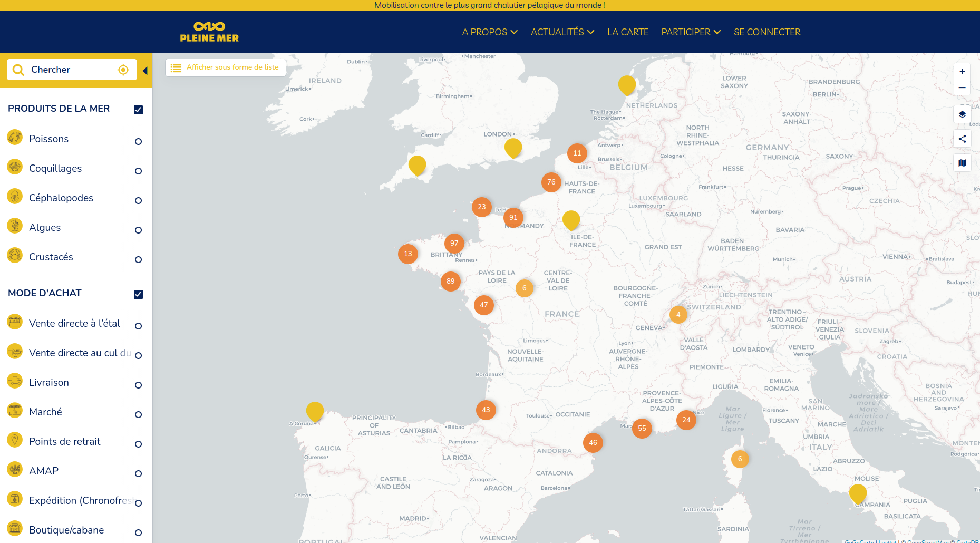Collapse the sidebar with the arrow chevron
Image resolution: width=980 pixels, height=543 pixels.
click(x=145, y=69)
